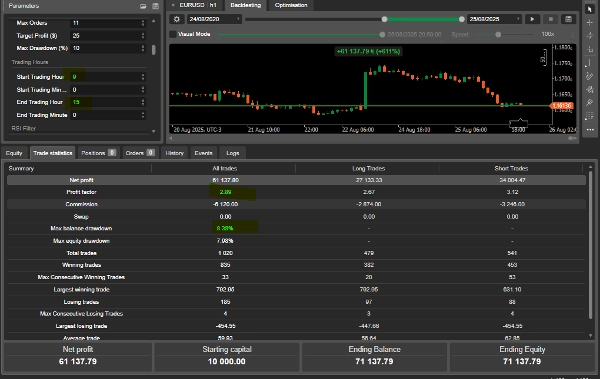Image resolution: width=600 pixels, height=379 pixels.
Task: Switch to the Optimization tab
Action: (x=291, y=5)
